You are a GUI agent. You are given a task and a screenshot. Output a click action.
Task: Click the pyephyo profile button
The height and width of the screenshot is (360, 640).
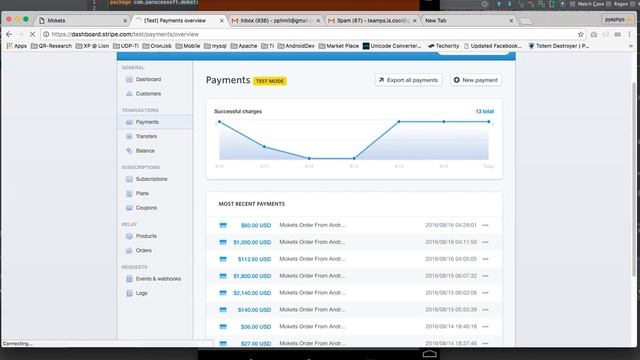[618, 20]
